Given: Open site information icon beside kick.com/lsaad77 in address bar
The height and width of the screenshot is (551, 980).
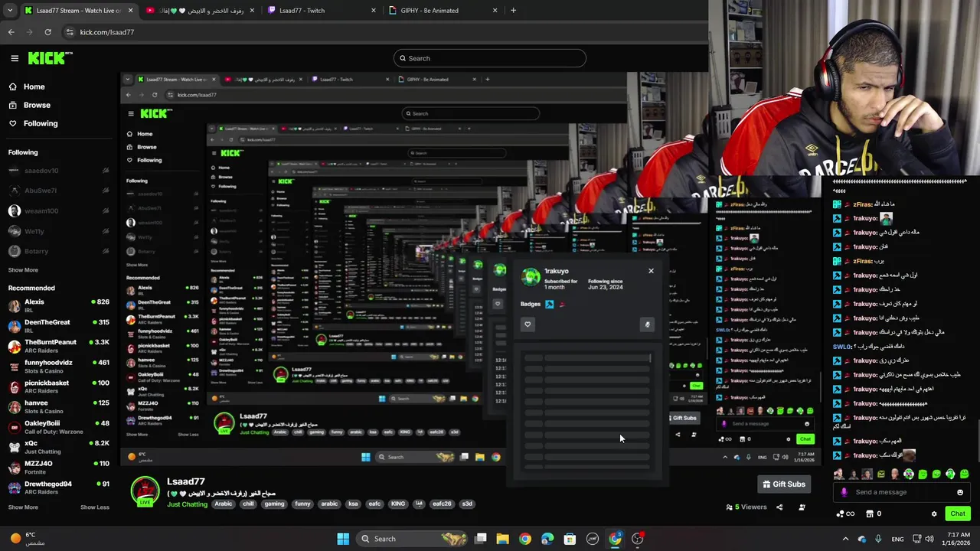Looking at the screenshot, I should pyautogui.click(x=70, y=32).
